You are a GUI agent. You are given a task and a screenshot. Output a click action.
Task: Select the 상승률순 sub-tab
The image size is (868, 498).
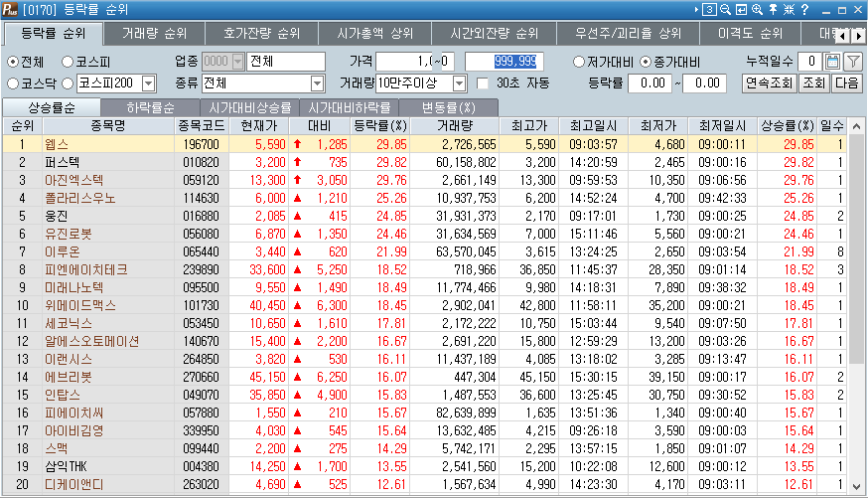(52, 107)
